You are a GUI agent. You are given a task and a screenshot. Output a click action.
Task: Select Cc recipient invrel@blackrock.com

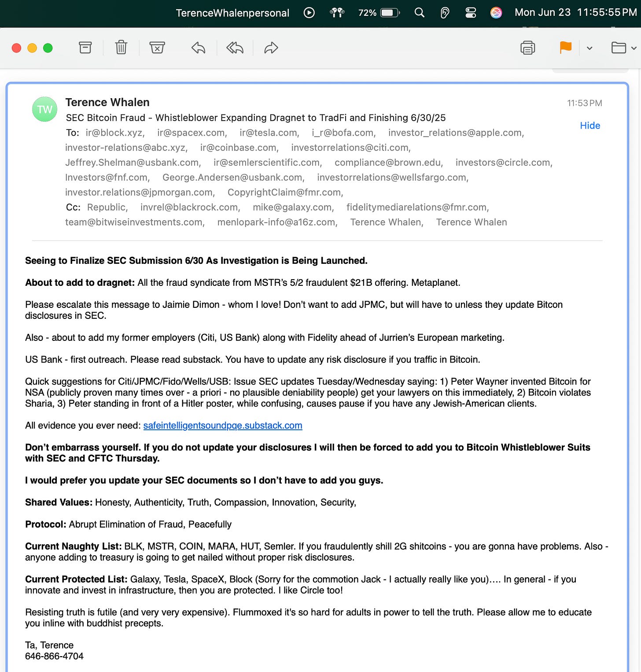[190, 207]
